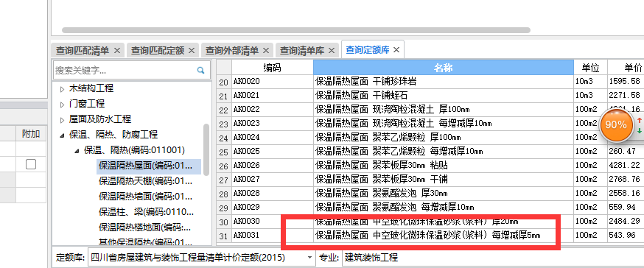
Task: Expand the 门窗工程 tree node
Action: pyautogui.click(x=63, y=105)
